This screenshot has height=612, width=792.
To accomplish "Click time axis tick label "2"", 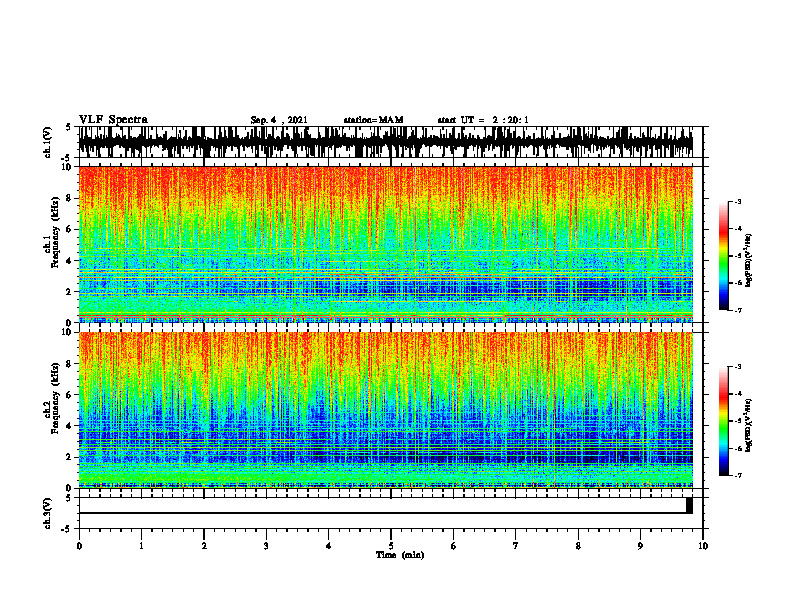I will click(204, 546).
